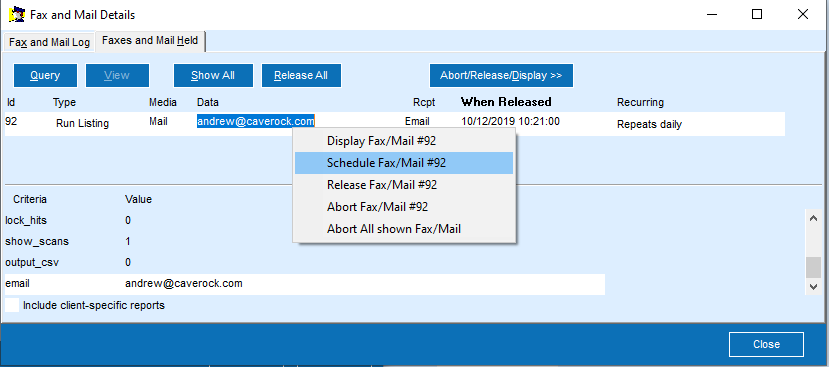Screen dimensions: 829x367
Task: Select the Faxes and Mail Held tab
Action: tap(150, 41)
